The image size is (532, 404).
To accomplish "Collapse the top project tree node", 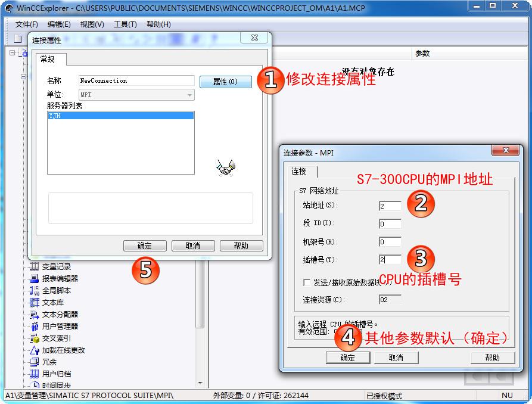I will tap(13, 52).
